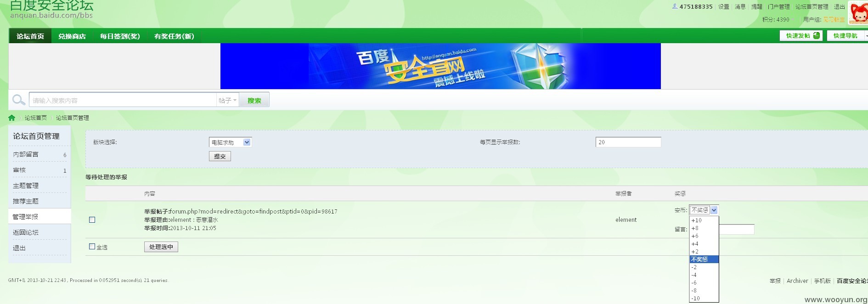Viewport: 868px width, 304px height.
Task: Click the 举报 footer link
Action: click(x=775, y=281)
